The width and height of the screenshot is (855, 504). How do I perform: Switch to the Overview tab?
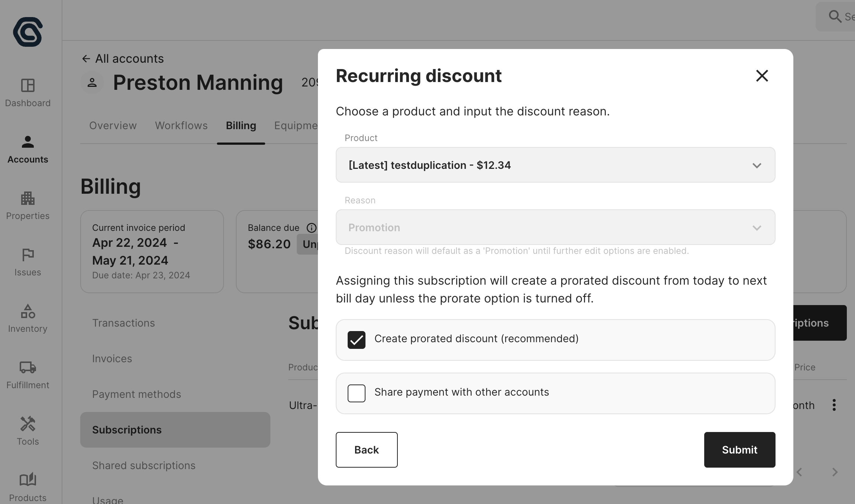(113, 126)
